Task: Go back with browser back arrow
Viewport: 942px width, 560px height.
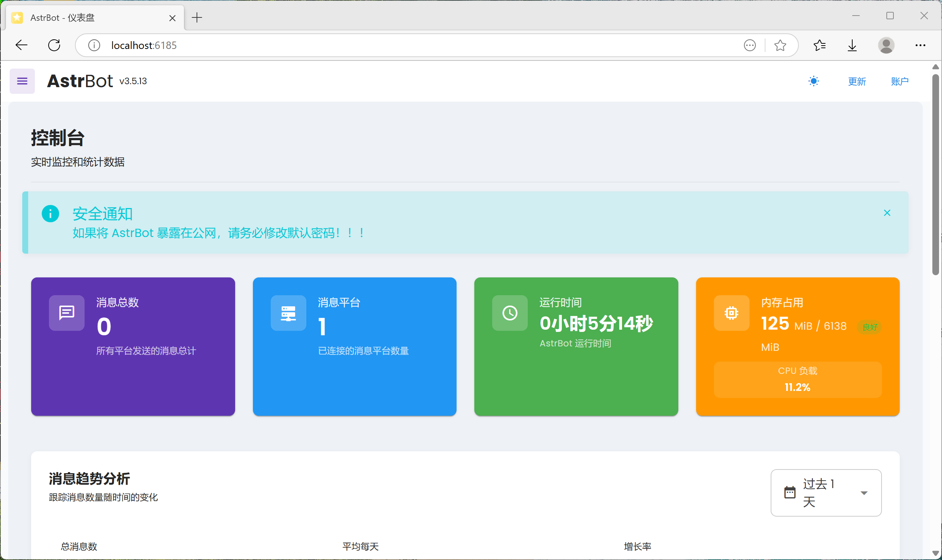Action: (22, 45)
